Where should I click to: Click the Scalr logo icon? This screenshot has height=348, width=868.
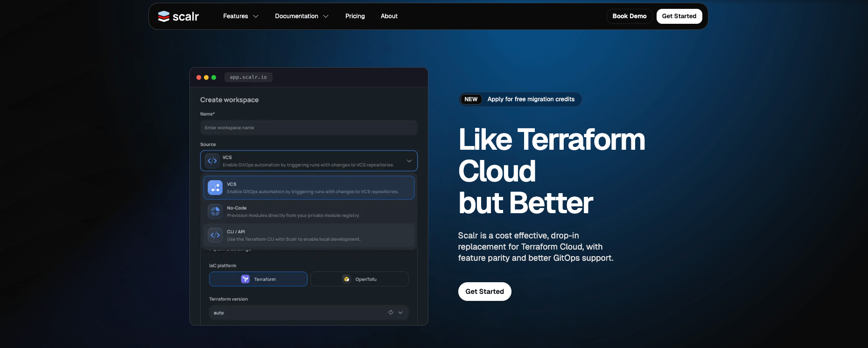pos(164,16)
